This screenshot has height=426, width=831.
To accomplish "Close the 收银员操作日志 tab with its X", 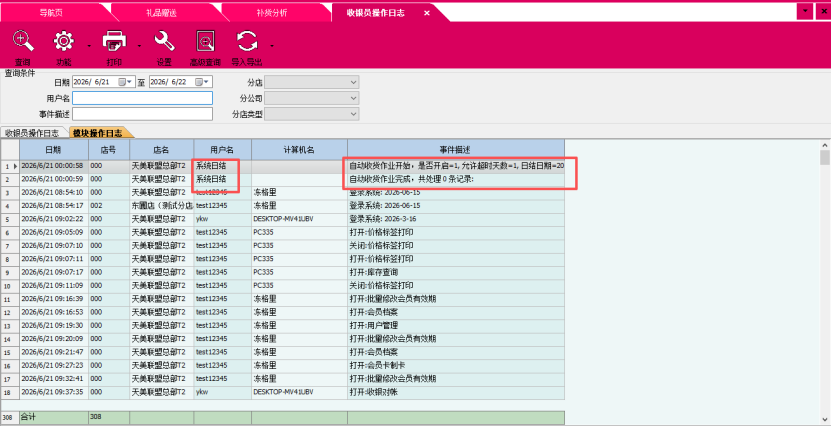I will point(427,13).
